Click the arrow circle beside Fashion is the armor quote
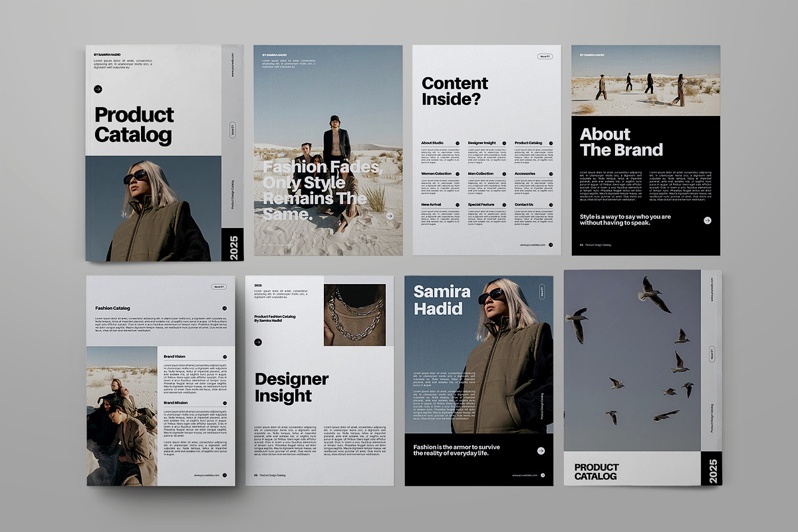The width and height of the screenshot is (798, 532). [x=541, y=451]
